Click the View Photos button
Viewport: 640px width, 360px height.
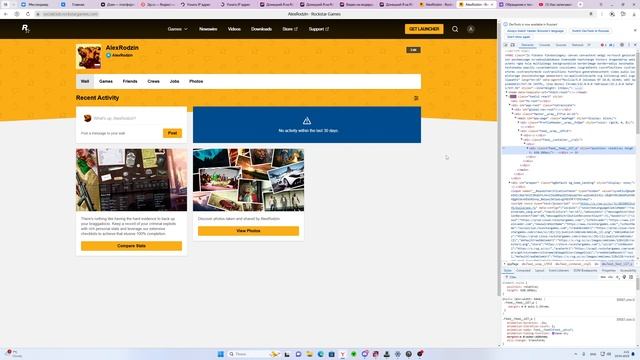point(248,231)
